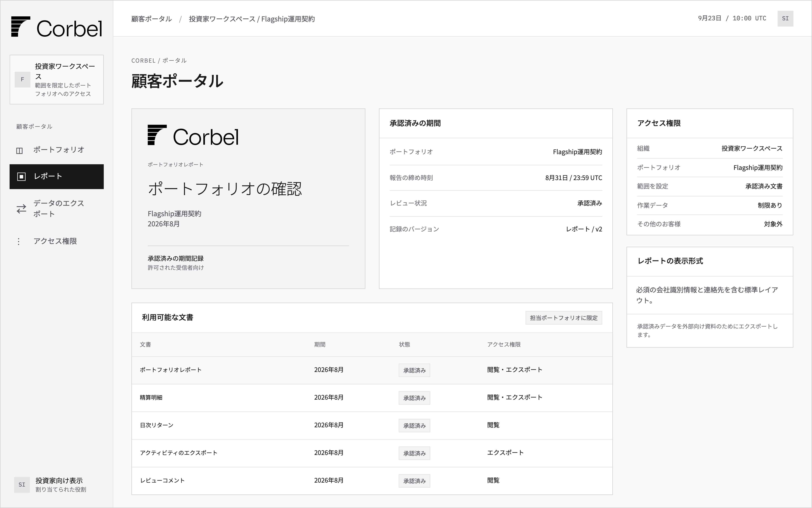Click the 対象外 value for その他のお客様
Screen dimensions: 812x508
pos(773,224)
